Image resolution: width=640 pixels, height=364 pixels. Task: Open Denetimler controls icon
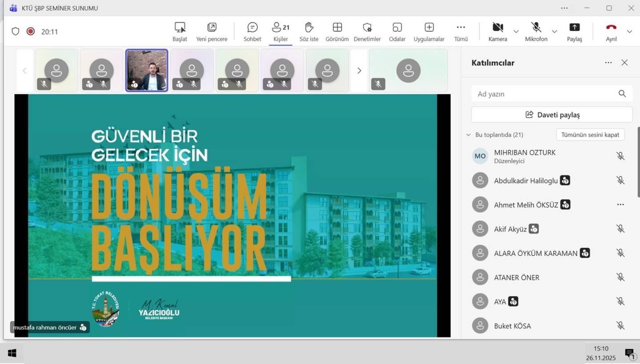pos(367,28)
